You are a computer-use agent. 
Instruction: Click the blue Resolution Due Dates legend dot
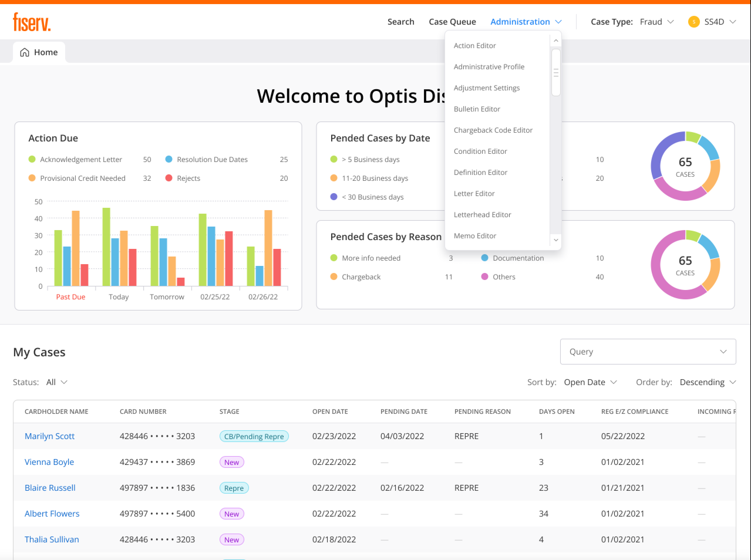[x=169, y=159]
